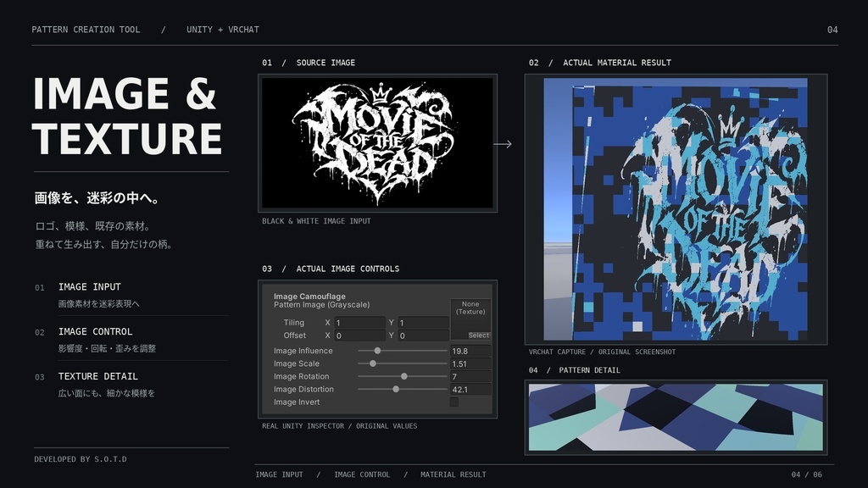The image size is (868, 488).
Task: Click the "REAL UNITY INSPECTOR / ORIGINAL VALUES" caption
Action: click(x=340, y=426)
